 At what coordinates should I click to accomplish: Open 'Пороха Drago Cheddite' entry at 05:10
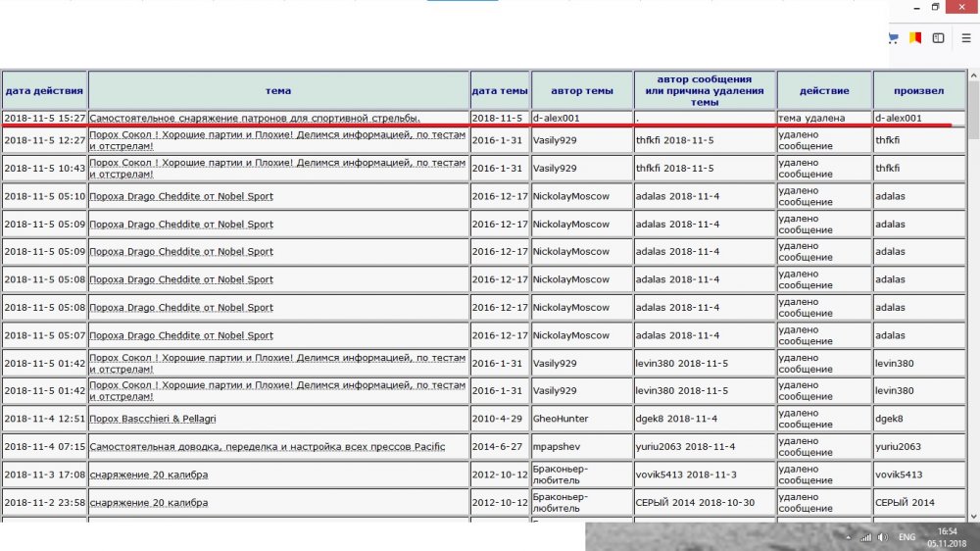point(181,196)
